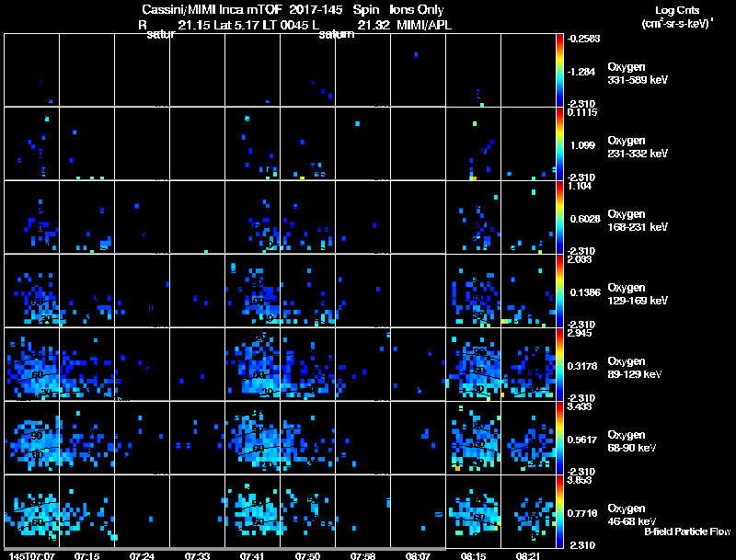736x560 pixels.
Task: Select the 'Oxygen 231-332 keV' row label
Action: (638, 147)
